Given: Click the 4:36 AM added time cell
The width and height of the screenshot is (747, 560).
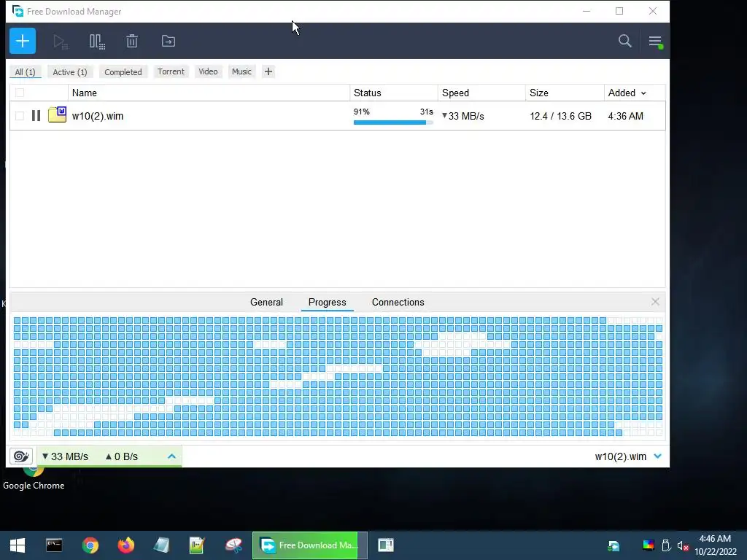Looking at the screenshot, I should 625,116.
